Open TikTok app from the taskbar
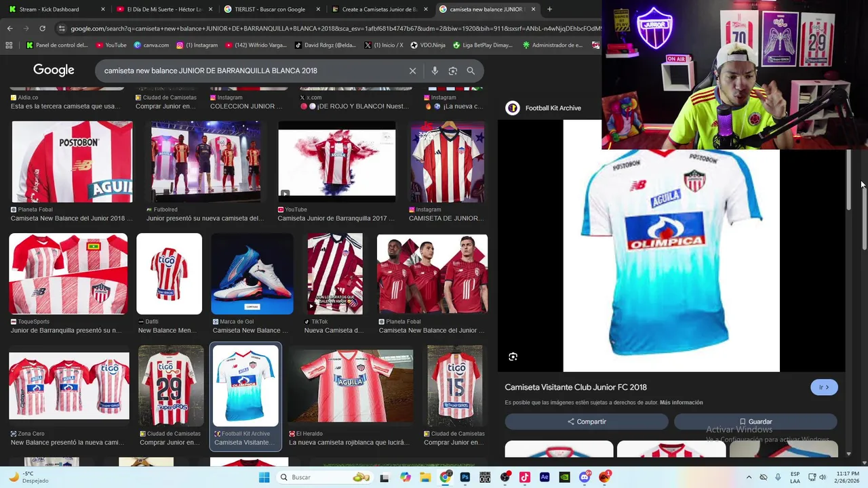This screenshot has width=868, height=488. click(x=525, y=477)
